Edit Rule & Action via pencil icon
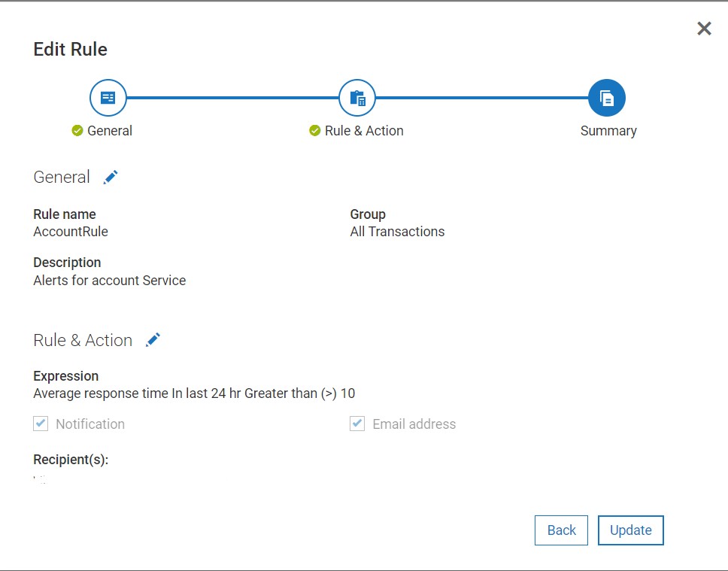Image resolution: width=728 pixels, height=571 pixels. 153,340
